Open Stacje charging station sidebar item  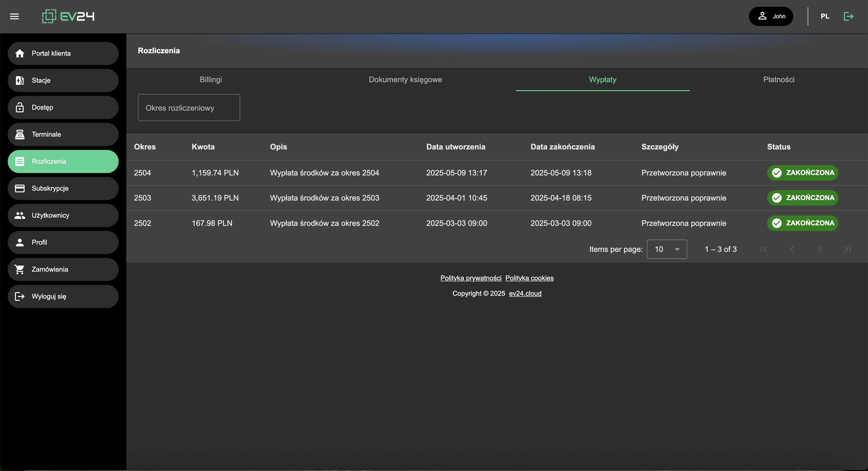[x=63, y=81]
